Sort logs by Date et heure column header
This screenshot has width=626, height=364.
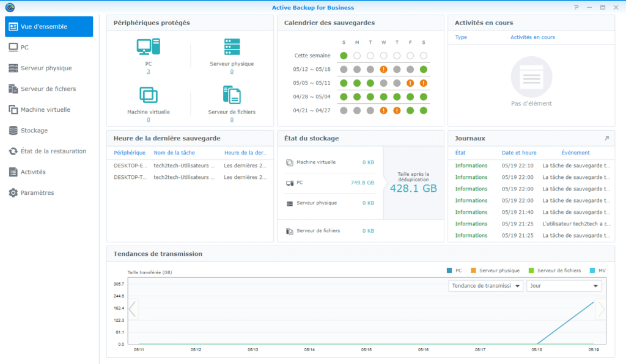pos(518,153)
